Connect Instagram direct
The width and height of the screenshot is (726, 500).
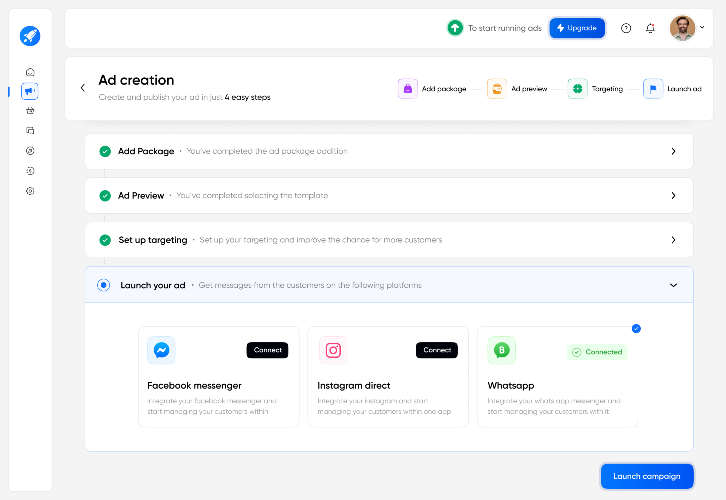tap(437, 350)
